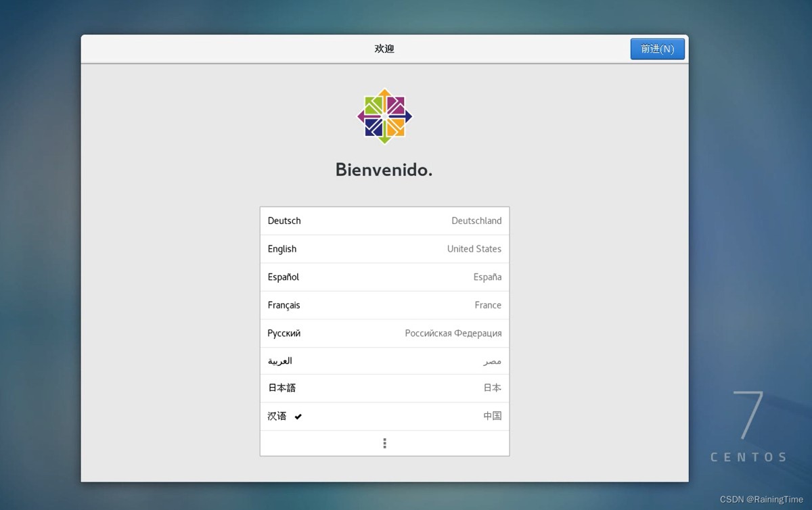Viewport: 812px width, 510px height.
Task: Click the CentOS logo icon
Action: pos(384,116)
